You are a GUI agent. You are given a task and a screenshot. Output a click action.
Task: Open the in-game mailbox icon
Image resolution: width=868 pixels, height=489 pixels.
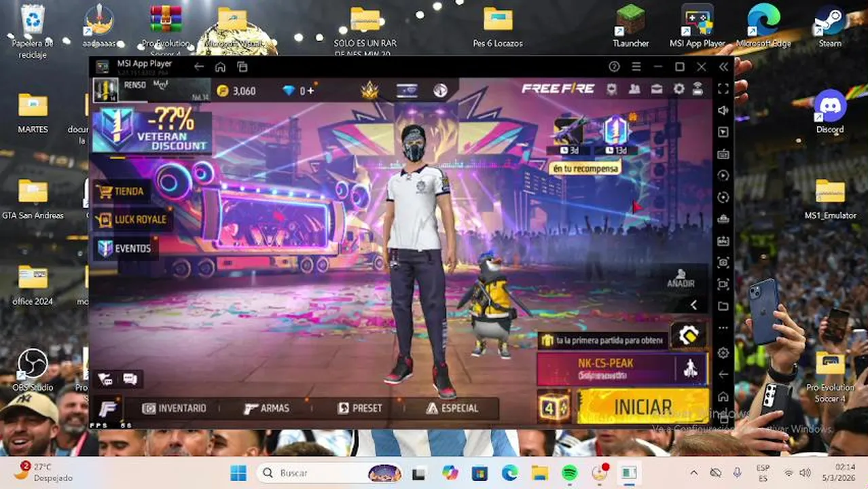click(657, 89)
